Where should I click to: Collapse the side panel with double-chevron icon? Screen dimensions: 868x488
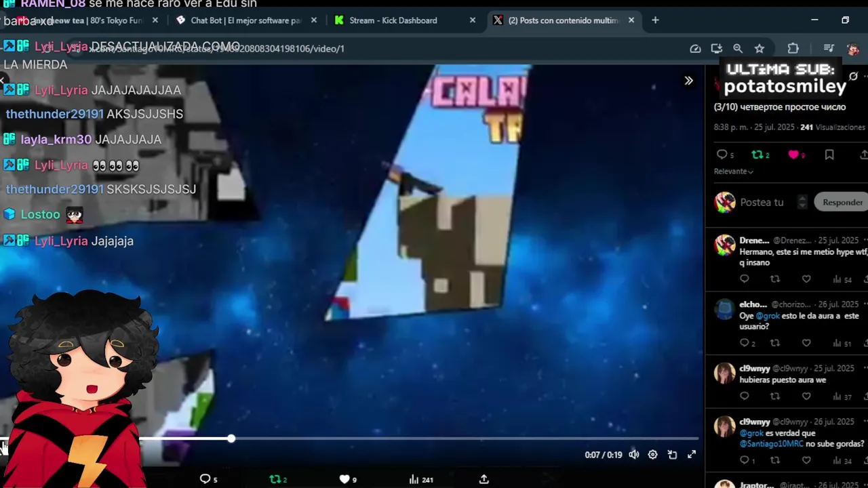point(688,81)
